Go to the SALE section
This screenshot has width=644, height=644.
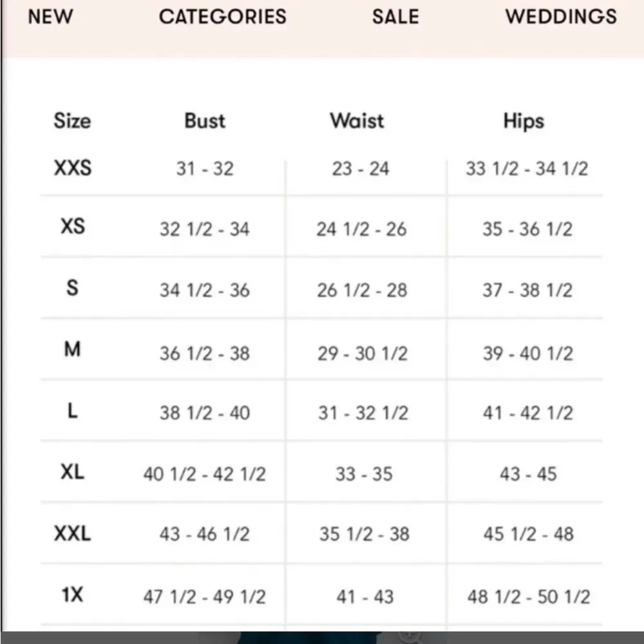point(395,16)
